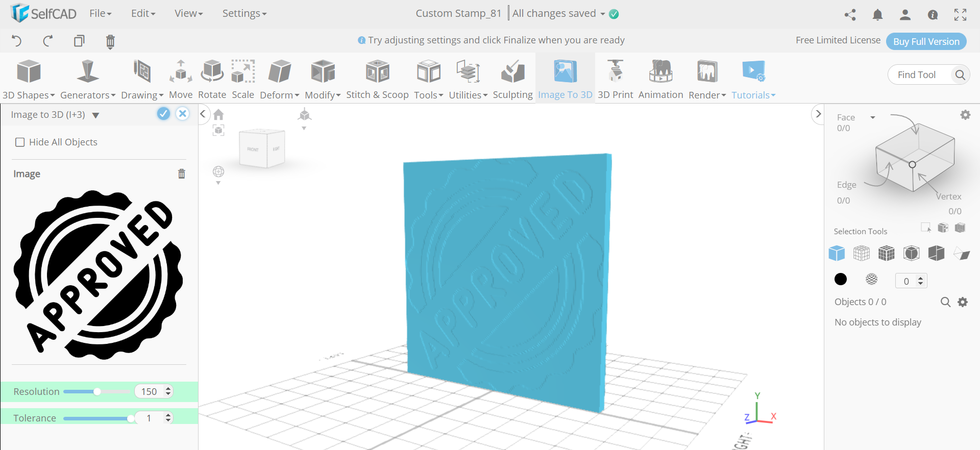980x450 pixels.
Task: Open the Utilities toolbar item
Action: (x=468, y=79)
